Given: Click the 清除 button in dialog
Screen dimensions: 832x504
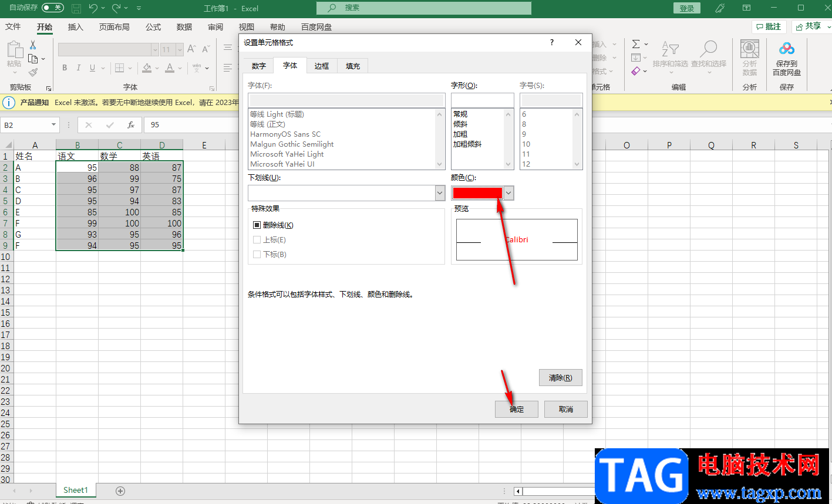Looking at the screenshot, I should click(x=560, y=378).
